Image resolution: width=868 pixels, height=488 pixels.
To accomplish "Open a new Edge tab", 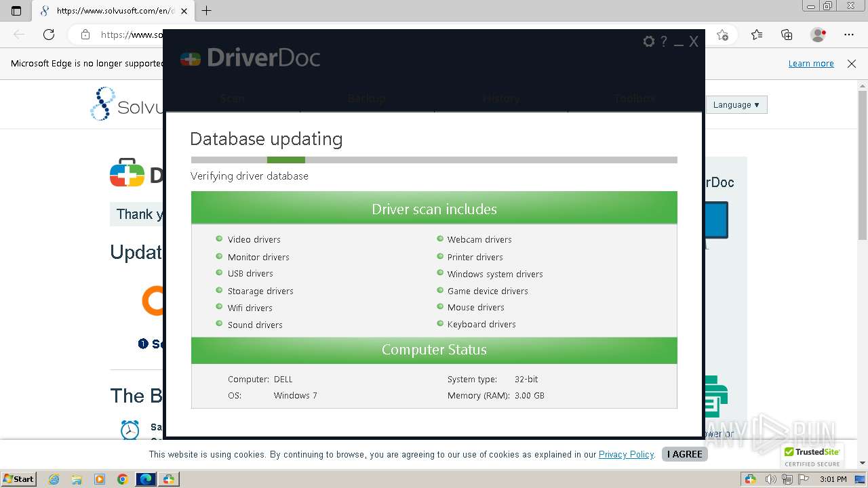I will click(207, 11).
